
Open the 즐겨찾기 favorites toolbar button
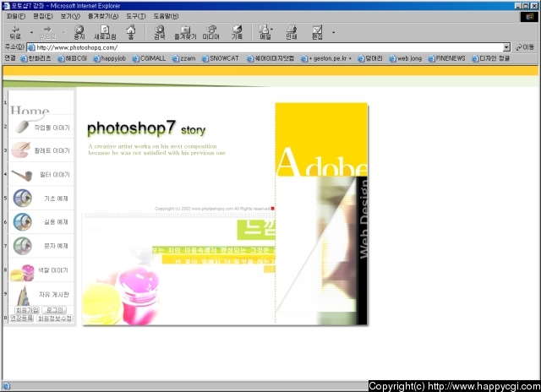click(185, 32)
